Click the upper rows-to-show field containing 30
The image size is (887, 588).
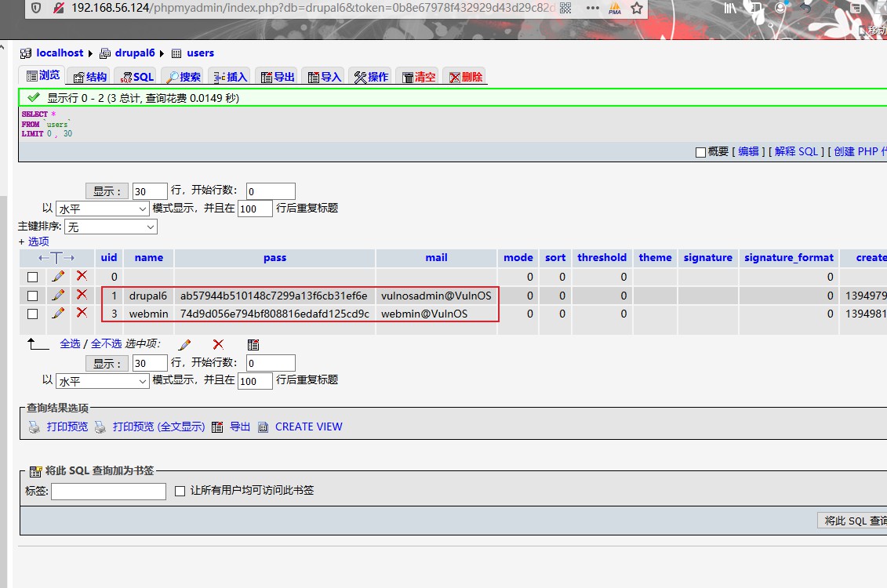point(150,191)
